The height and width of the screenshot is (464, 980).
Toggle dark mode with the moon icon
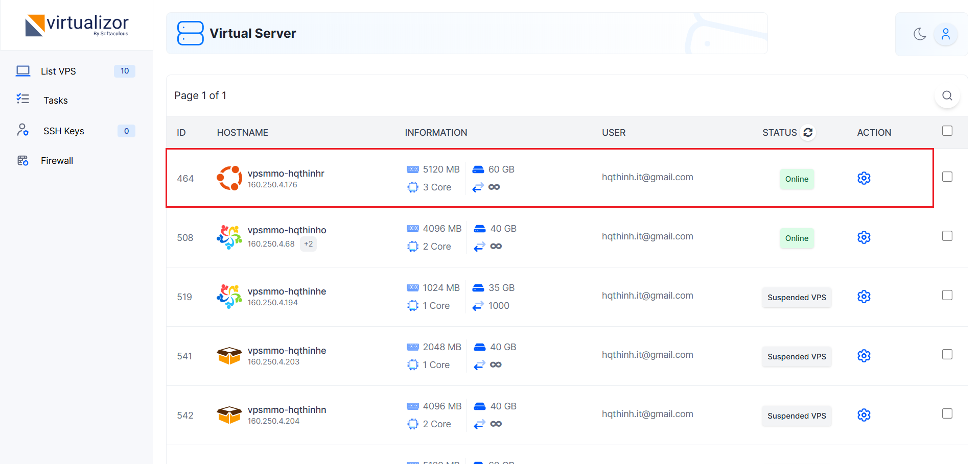(919, 34)
